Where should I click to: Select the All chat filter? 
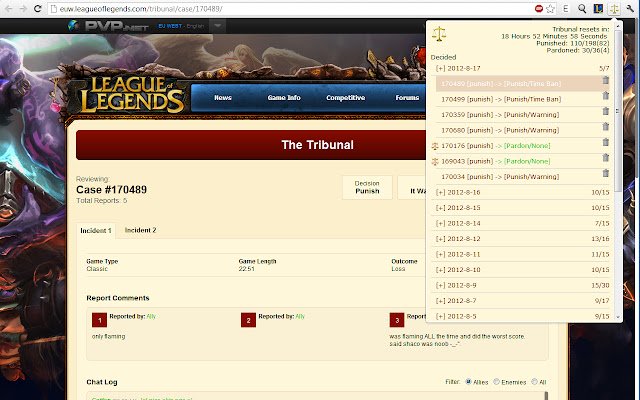pos(534,382)
